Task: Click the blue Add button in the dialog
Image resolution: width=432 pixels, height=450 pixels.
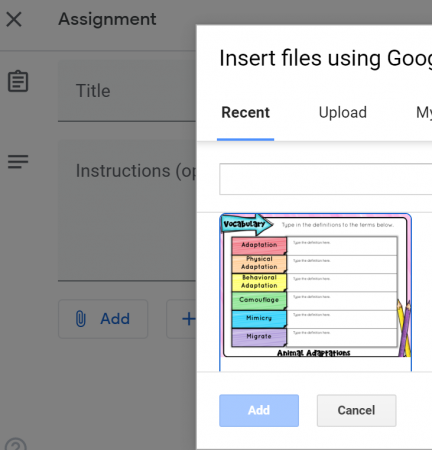Action: coord(259,410)
